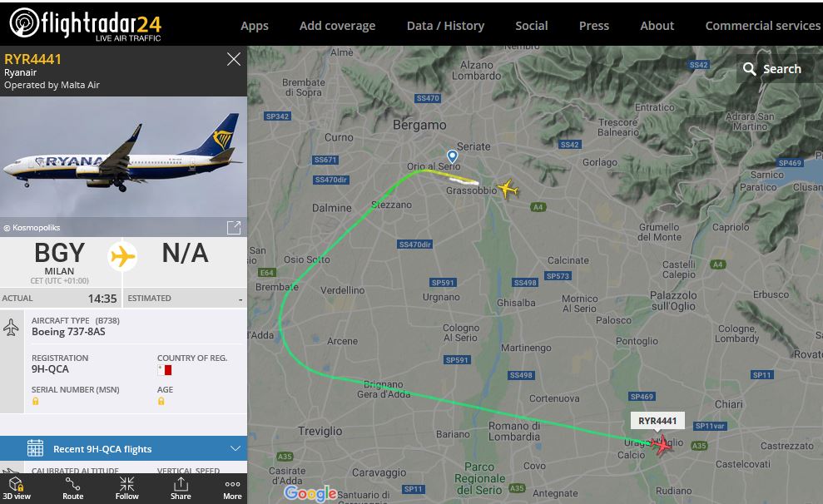Open the Data / History menu
823x504 pixels.
tap(445, 26)
